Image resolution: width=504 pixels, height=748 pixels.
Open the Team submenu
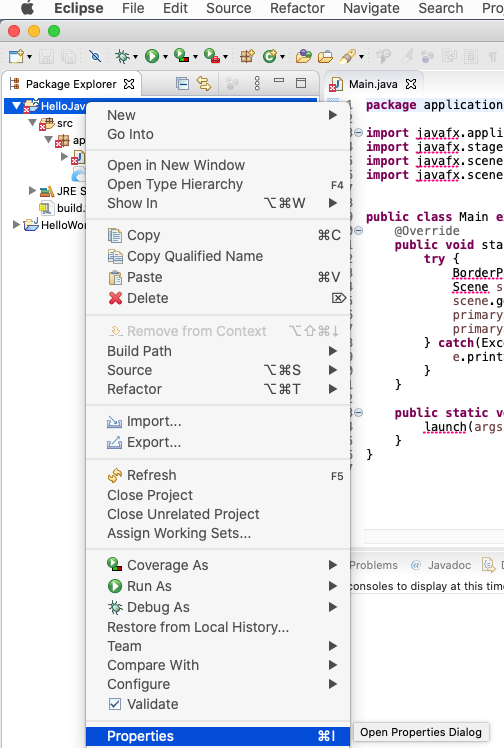click(217, 646)
